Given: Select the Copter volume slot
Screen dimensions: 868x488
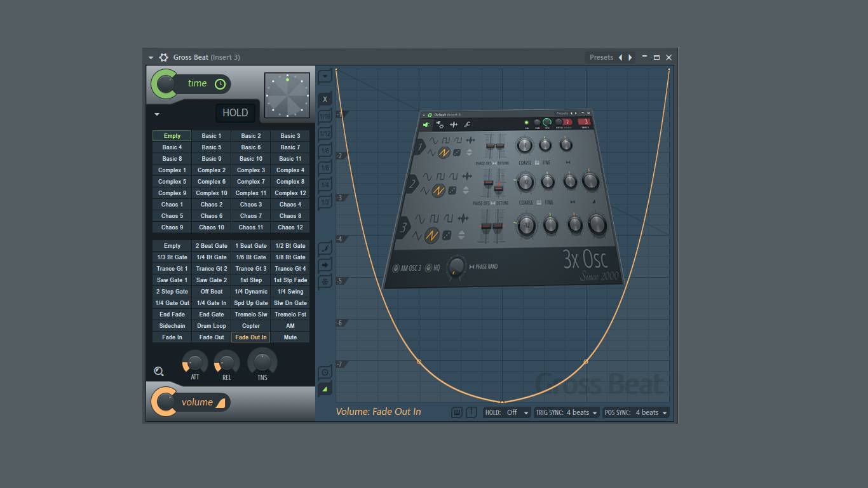Looking at the screenshot, I should pyautogui.click(x=251, y=326).
